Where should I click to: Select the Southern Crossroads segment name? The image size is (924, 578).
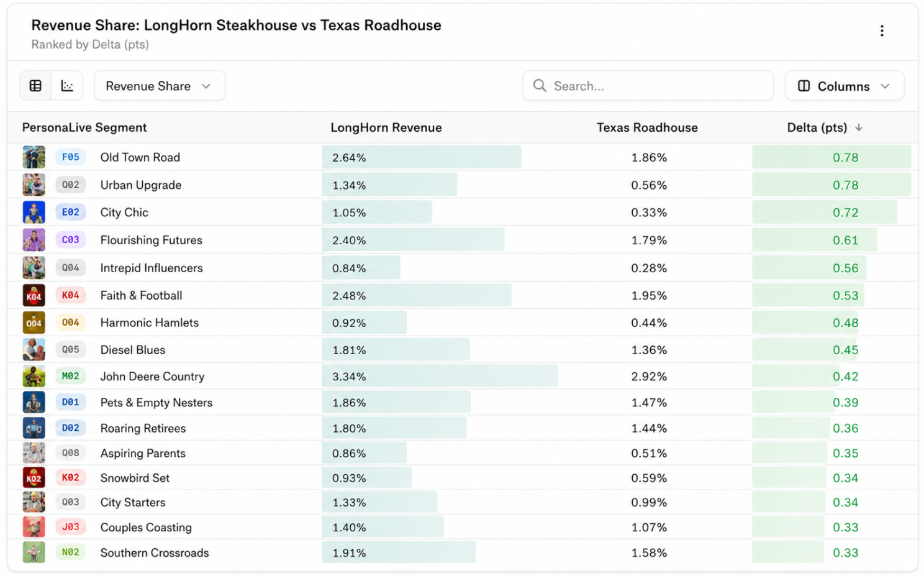point(155,553)
